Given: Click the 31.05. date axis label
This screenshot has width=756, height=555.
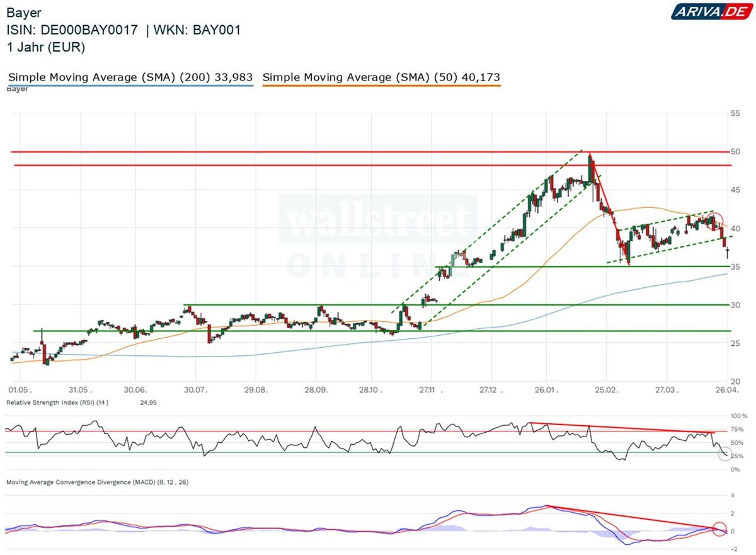Looking at the screenshot, I should point(81,391).
